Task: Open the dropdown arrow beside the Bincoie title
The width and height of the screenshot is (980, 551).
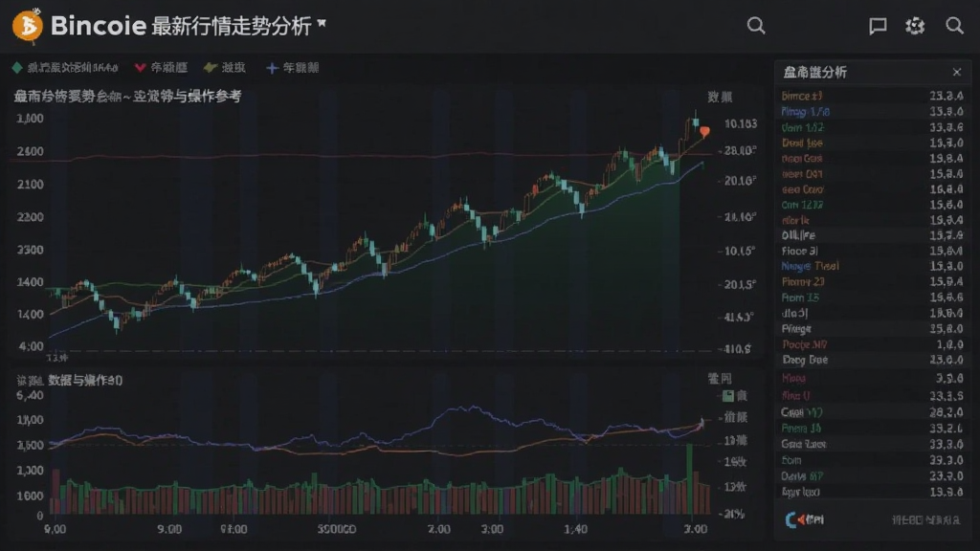Action: (322, 24)
